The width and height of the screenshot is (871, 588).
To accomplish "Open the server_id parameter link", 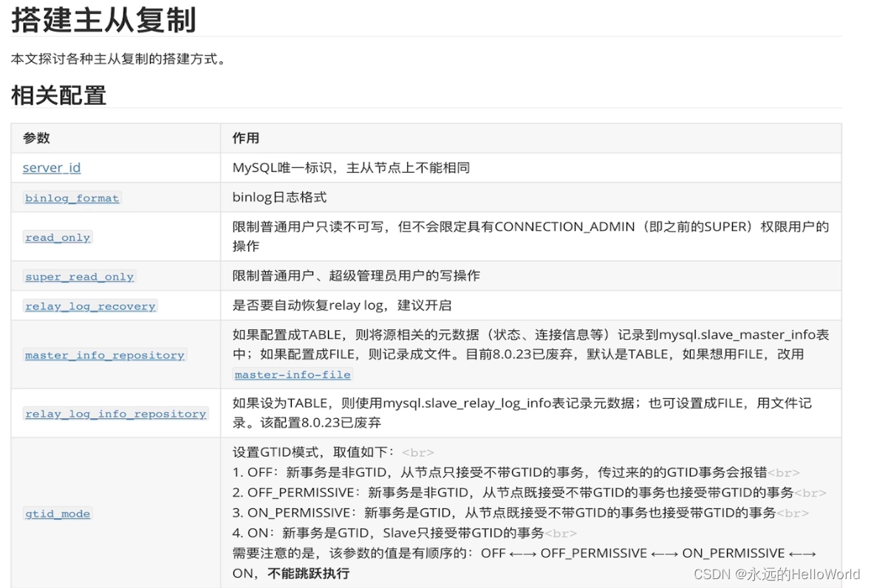I will click(52, 168).
